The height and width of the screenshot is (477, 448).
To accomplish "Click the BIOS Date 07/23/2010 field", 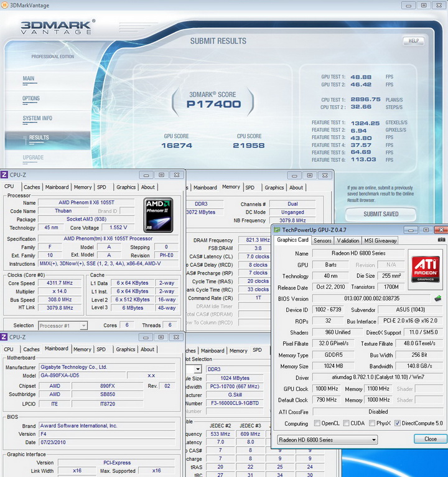I will [107, 442].
